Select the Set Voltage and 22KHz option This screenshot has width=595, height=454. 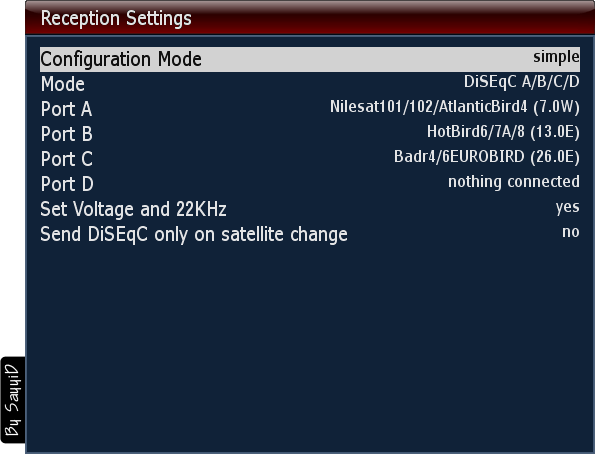[x=133, y=209]
